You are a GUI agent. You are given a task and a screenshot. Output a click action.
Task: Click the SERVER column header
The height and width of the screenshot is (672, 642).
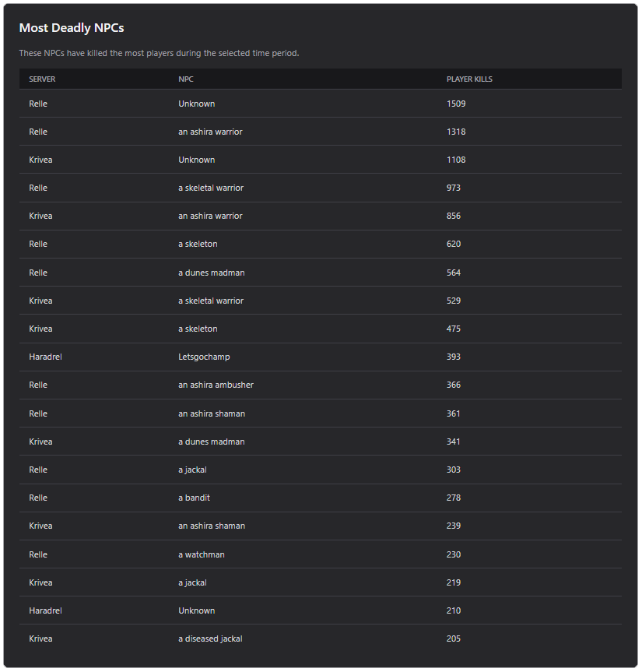click(42, 79)
